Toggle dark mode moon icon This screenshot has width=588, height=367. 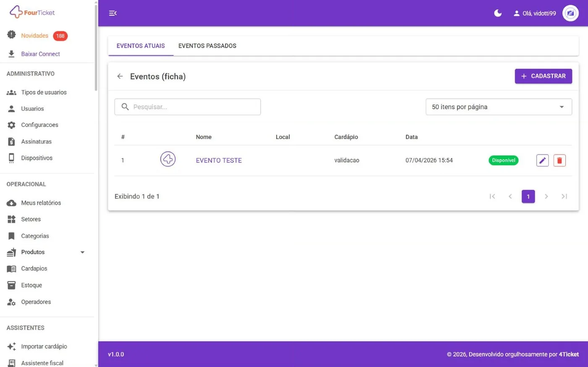498,13
